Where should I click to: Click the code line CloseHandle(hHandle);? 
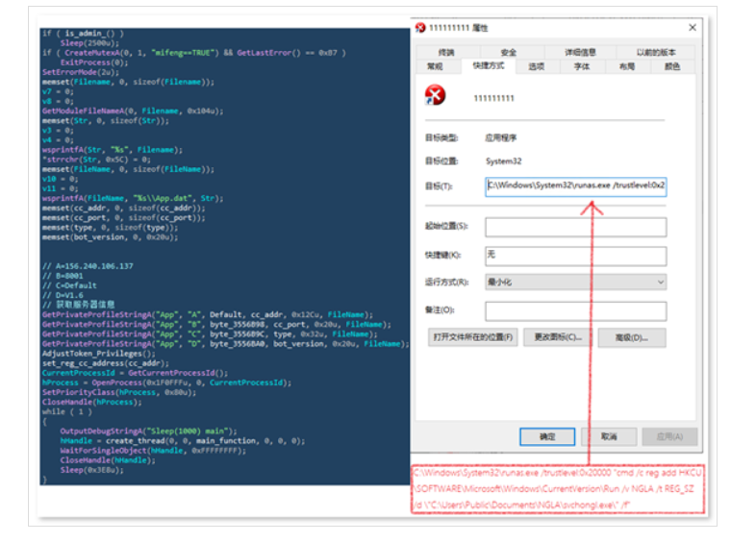(108, 459)
